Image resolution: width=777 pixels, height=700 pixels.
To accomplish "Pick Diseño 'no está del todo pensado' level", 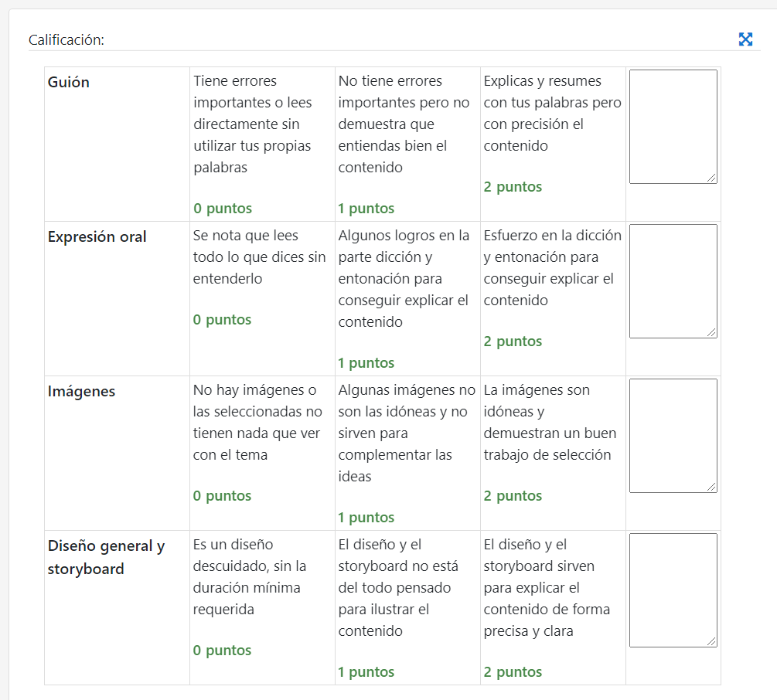I will tap(407, 607).
